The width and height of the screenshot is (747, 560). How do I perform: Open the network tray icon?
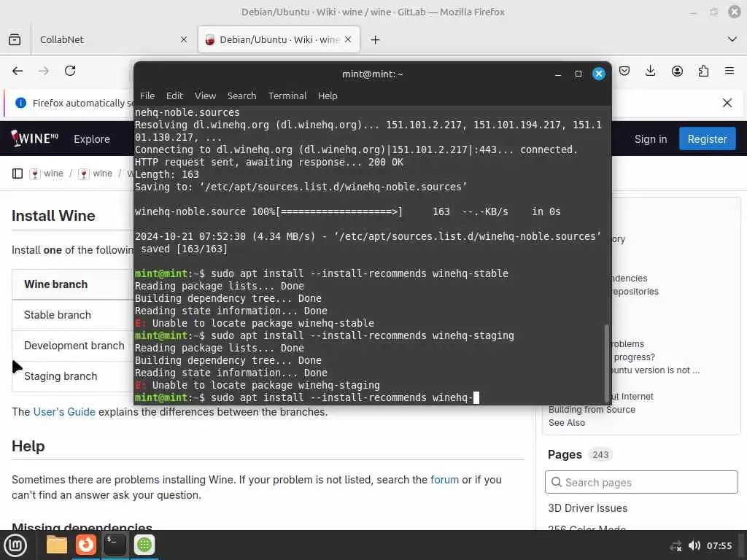[x=676, y=545]
